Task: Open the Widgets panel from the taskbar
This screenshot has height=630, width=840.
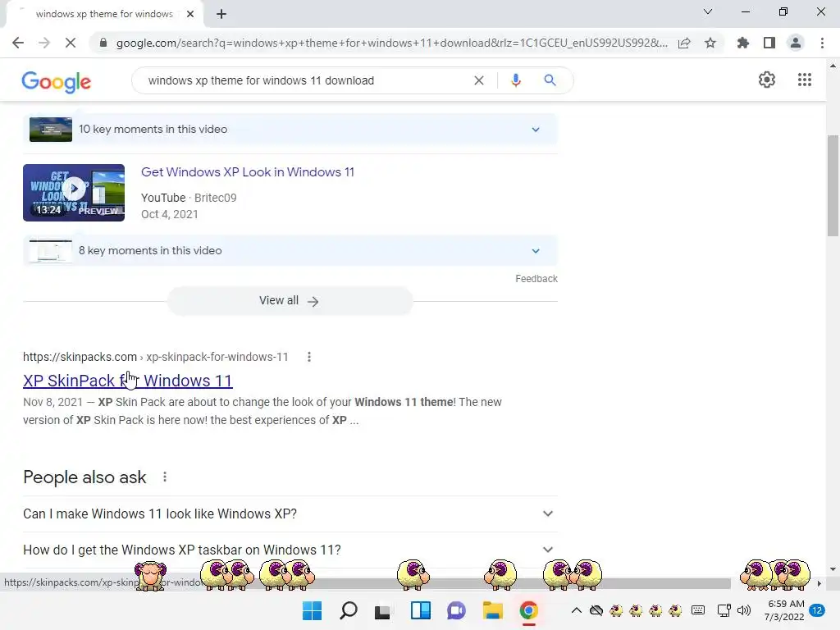Action: tap(421, 610)
